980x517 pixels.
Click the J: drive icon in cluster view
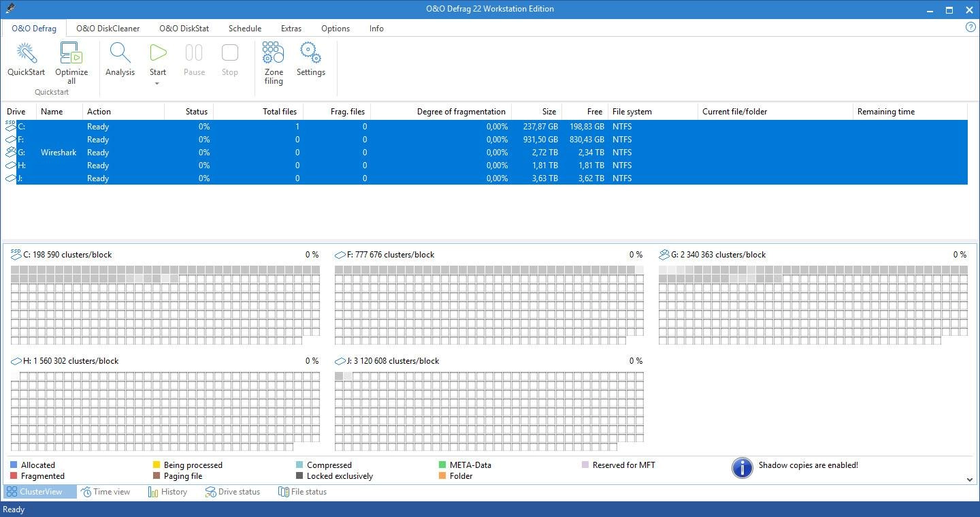click(x=340, y=361)
